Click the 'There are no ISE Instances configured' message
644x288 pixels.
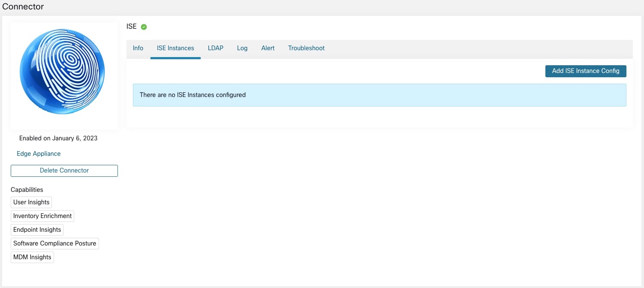(379, 95)
